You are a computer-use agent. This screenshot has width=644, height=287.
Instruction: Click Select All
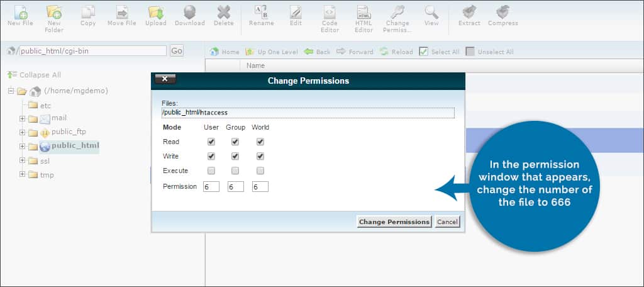tap(440, 52)
